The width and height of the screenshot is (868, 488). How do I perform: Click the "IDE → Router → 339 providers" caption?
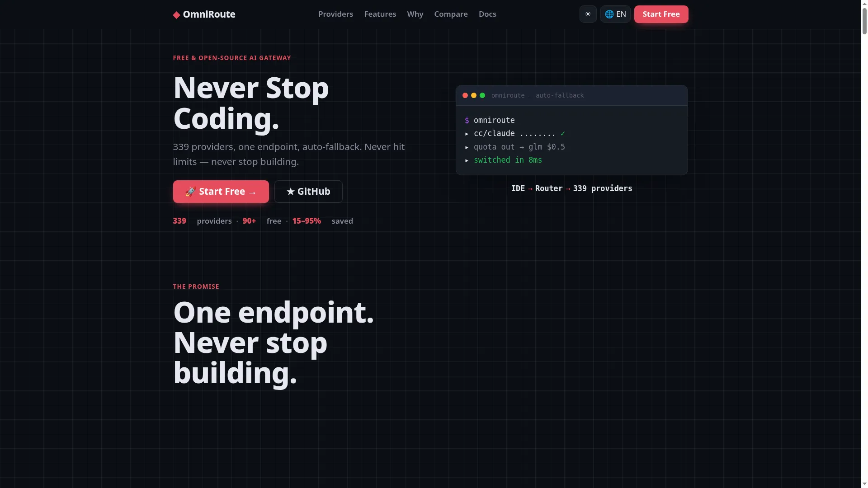click(x=571, y=188)
